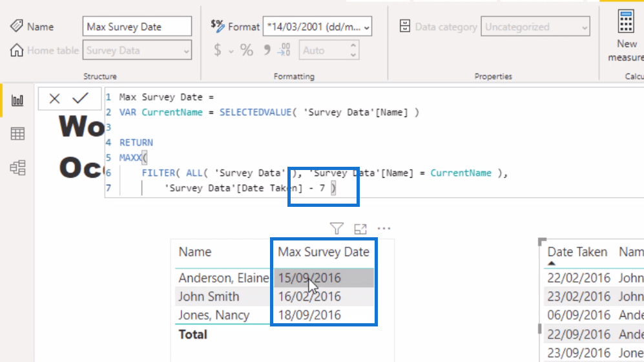
Task: Open the Model view relationships icon
Action: (x=17, y=167)
